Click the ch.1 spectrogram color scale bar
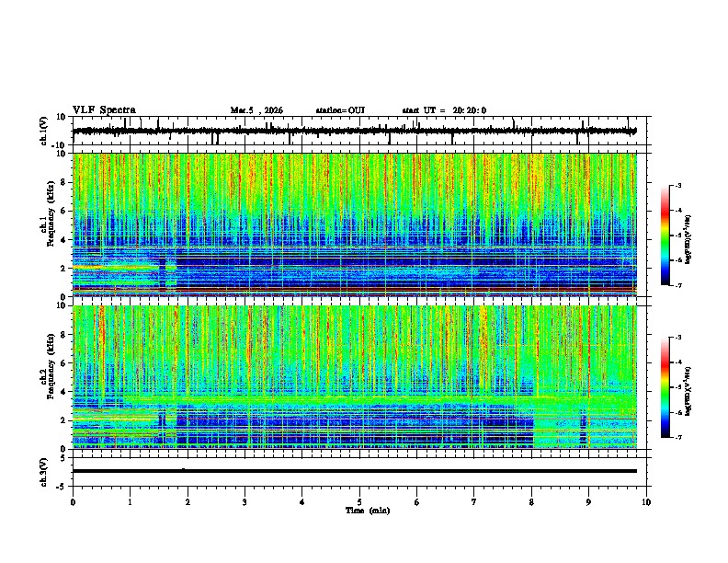 pyautogui.click(x=665, y=236)
